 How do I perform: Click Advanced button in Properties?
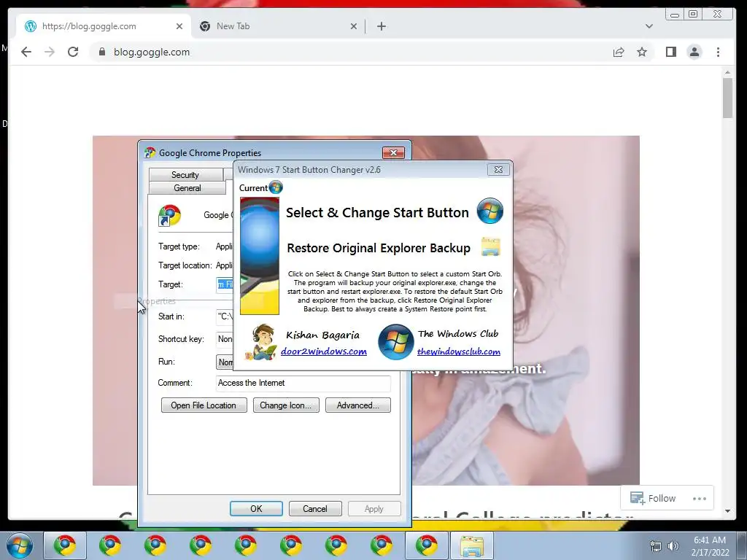pos(357,405)
